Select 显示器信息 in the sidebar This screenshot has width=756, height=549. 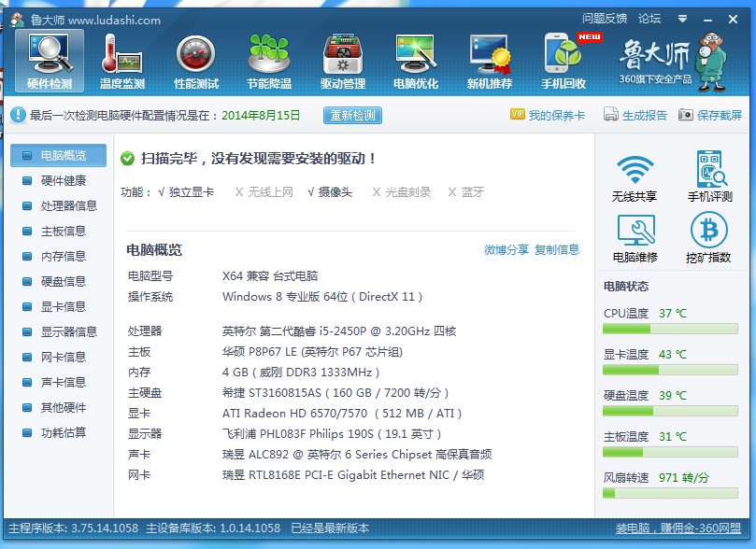pyautogui.click(x=58, y=331)
